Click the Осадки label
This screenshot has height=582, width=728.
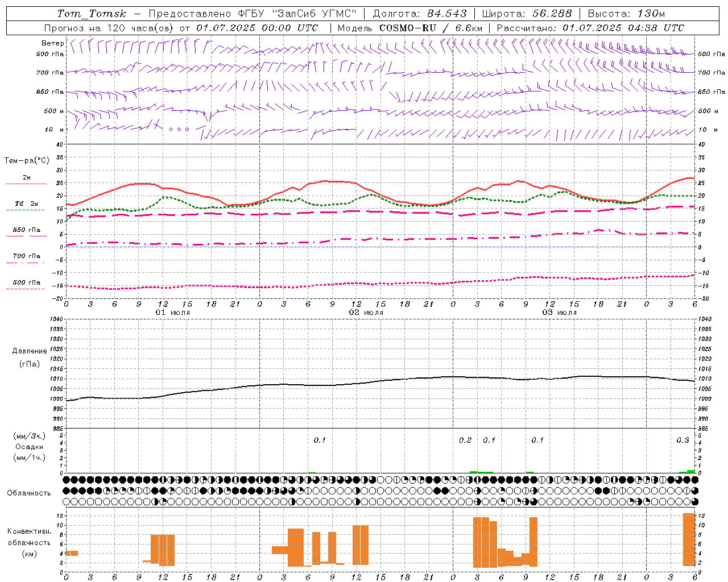coord(30,447)
